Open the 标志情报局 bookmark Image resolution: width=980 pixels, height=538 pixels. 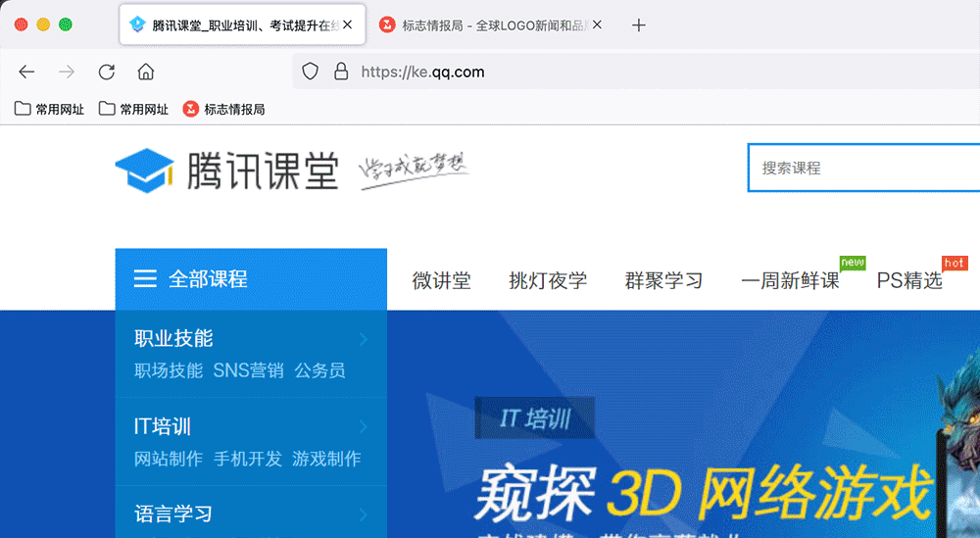coord(224,110)
